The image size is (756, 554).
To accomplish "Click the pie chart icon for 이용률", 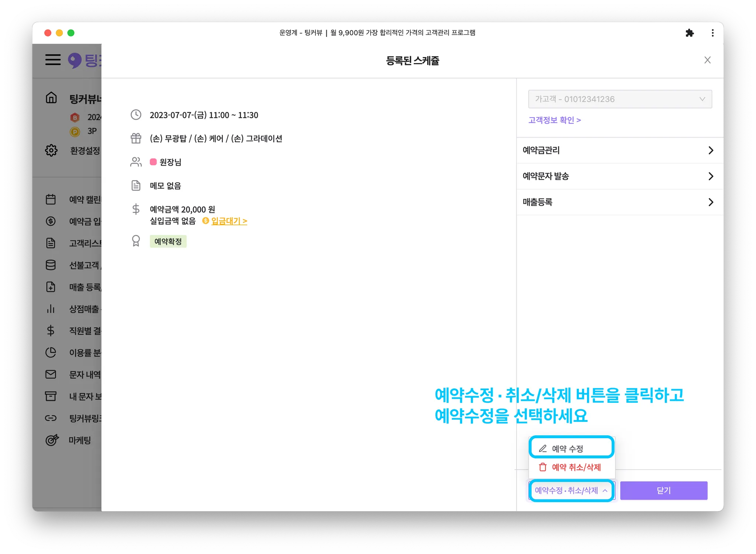I will coord(51,353).
